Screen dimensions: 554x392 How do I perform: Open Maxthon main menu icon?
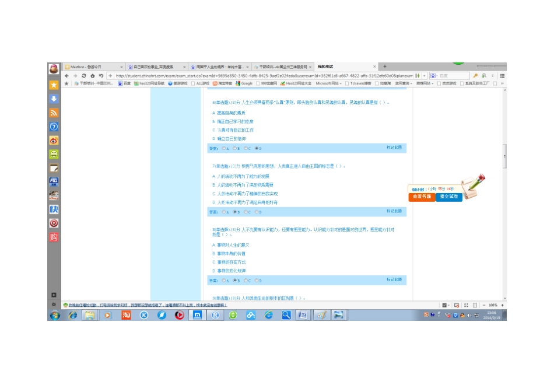[502, 76]
